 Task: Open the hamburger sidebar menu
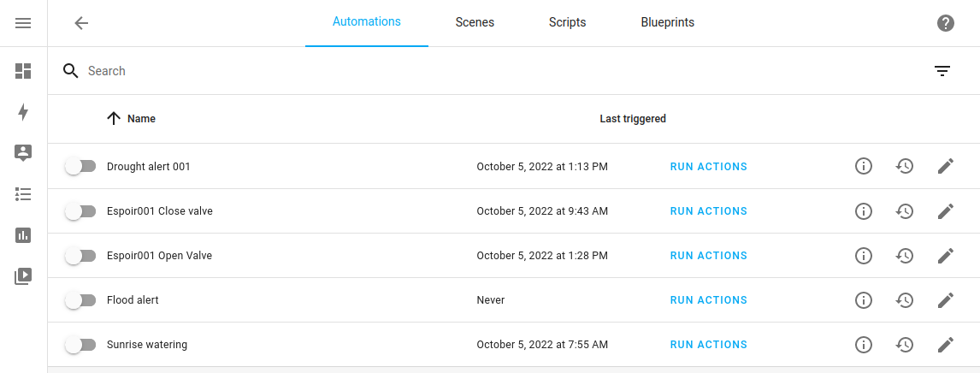click(23, 23)
